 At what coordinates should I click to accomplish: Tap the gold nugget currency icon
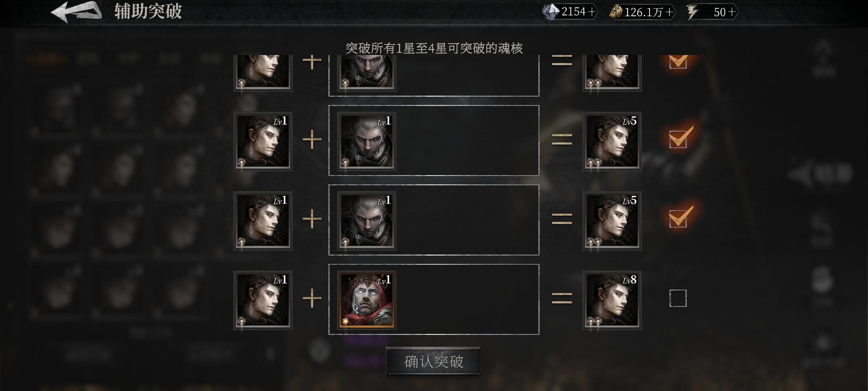pos(616,12)
